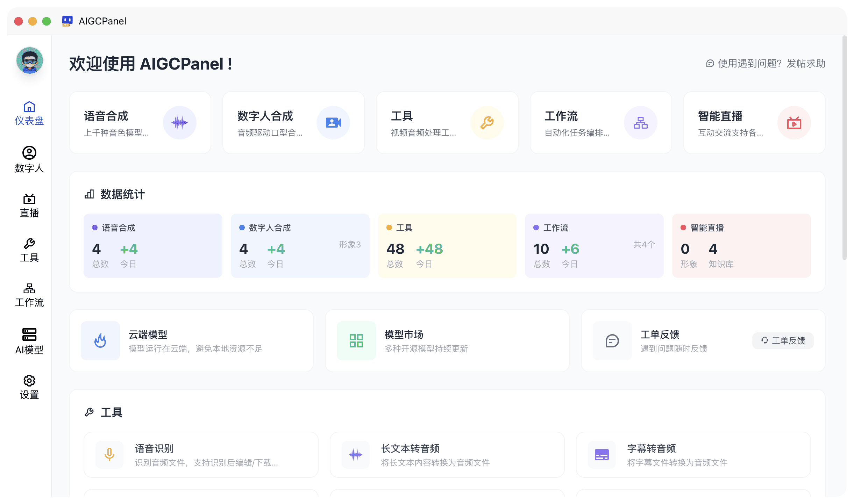Click the comment icon beside 使用遇到问题
Screen dimensions: 854x504
(710, 64)
